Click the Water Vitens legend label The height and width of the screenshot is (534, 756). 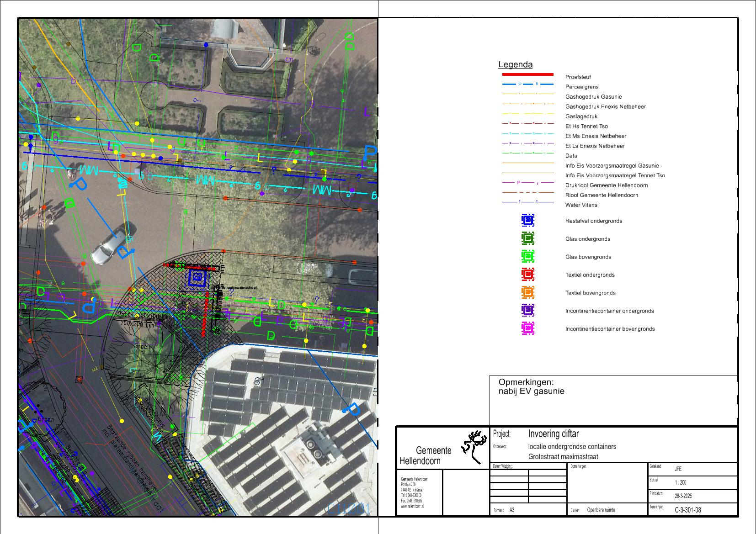tap(581, 205)
